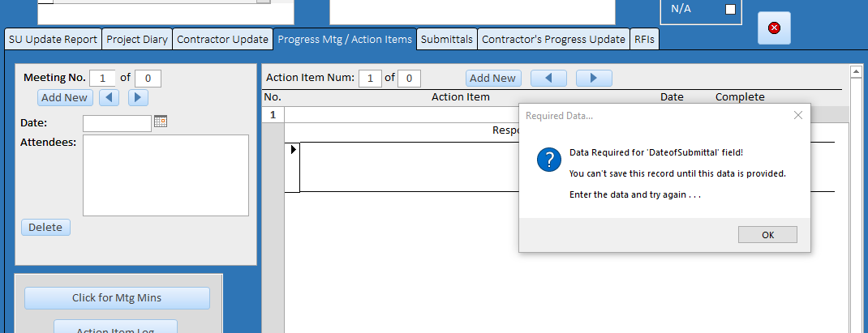Go to next action item arrow
The width and height of the screenshot is (868, 333).
[x=594, y=79]
